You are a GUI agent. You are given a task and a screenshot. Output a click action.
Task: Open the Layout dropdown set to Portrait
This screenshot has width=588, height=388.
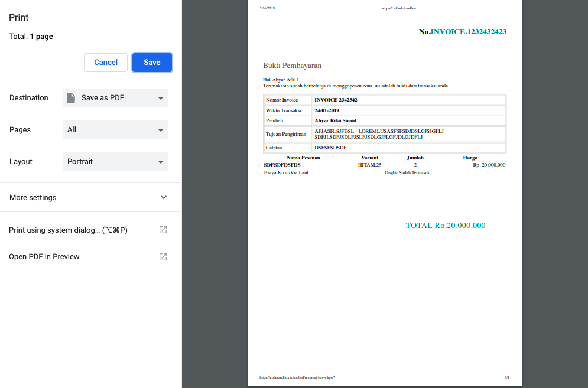click(x=115, y=162)
